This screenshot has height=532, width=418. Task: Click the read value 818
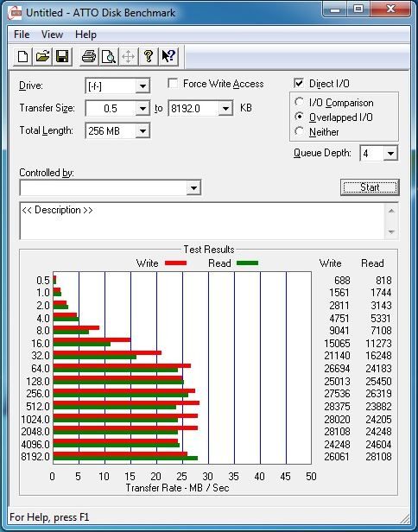[x=383, y=281]
